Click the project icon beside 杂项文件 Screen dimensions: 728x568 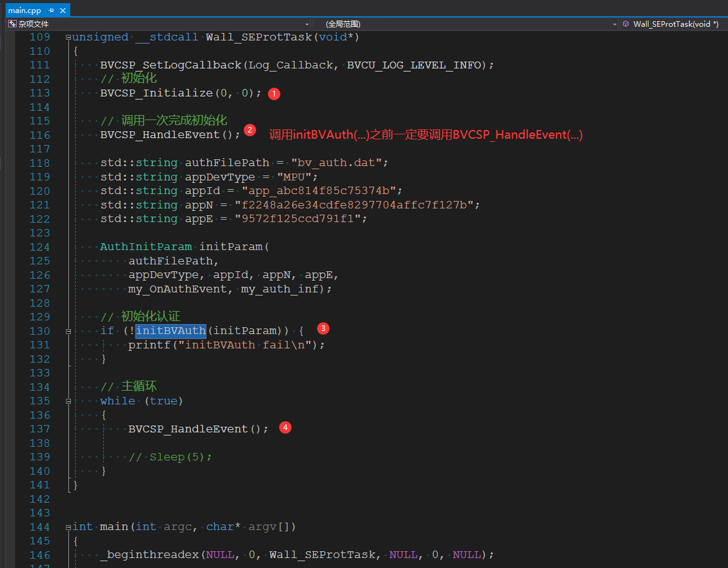pos(12,24)
